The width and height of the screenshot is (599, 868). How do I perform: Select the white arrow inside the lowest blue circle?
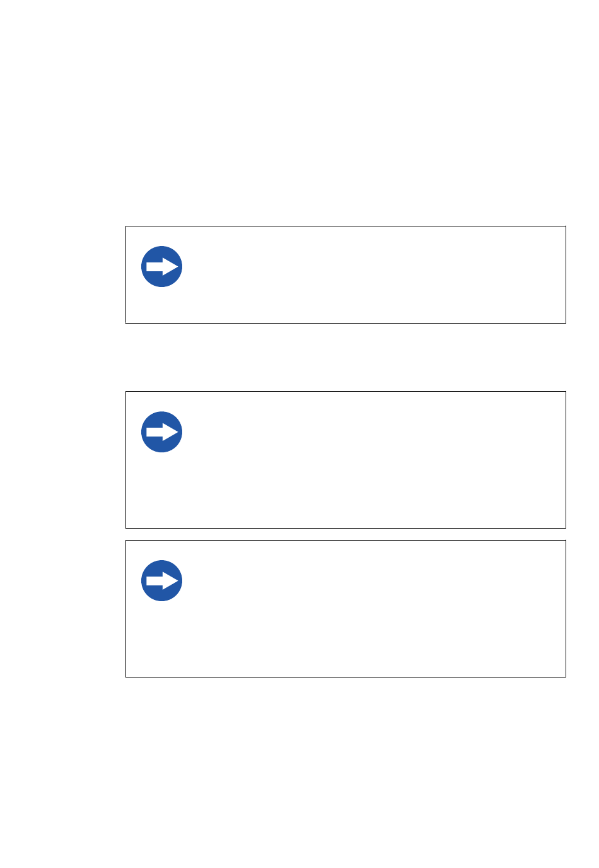[163, 581]
